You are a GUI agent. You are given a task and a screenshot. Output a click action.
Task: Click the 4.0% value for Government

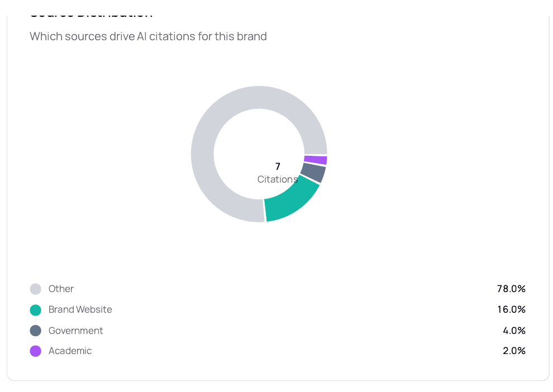pos(514,331)
